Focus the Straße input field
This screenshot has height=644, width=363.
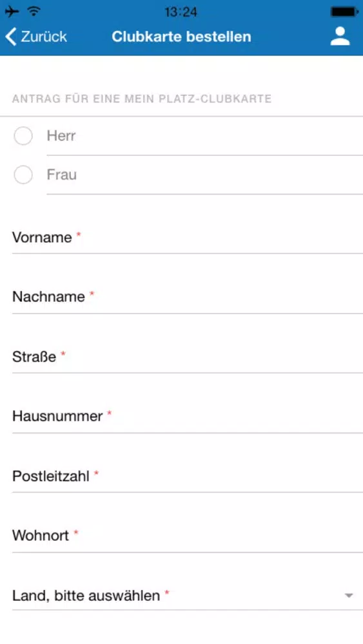(x=188, y=357)
